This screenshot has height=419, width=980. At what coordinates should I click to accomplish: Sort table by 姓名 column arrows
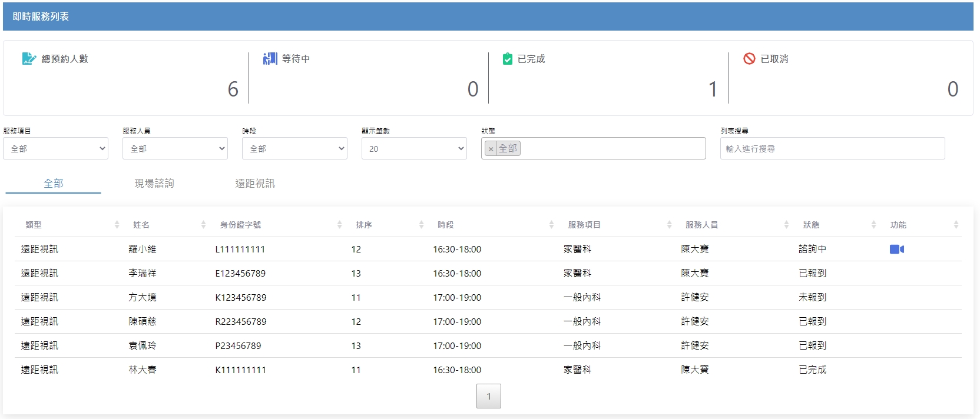[x=203, y=225]
